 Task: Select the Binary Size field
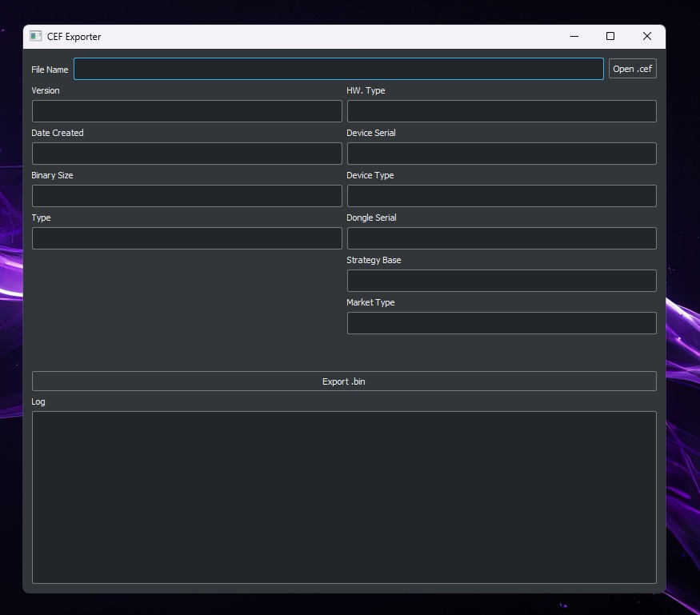coord(186,196)
